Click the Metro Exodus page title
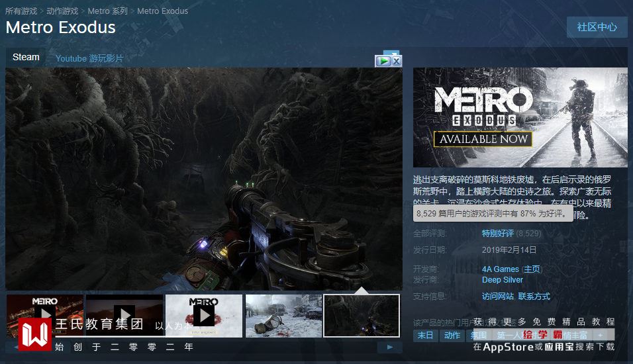 click(x=60, y=27)
